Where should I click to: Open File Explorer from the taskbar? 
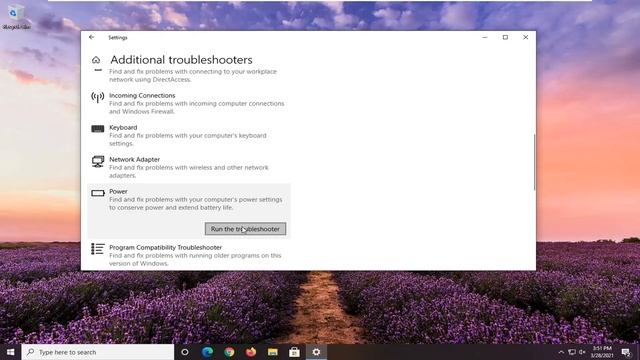(273, 352)
